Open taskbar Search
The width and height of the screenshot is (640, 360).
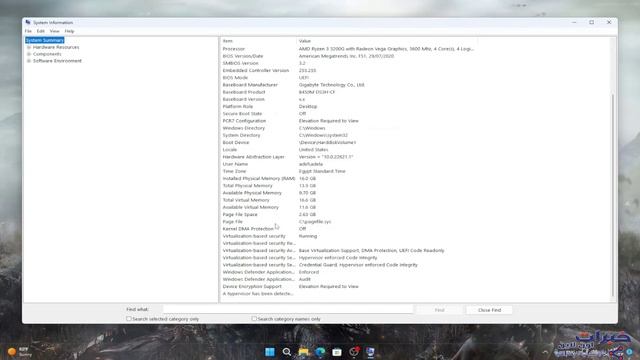287,352
